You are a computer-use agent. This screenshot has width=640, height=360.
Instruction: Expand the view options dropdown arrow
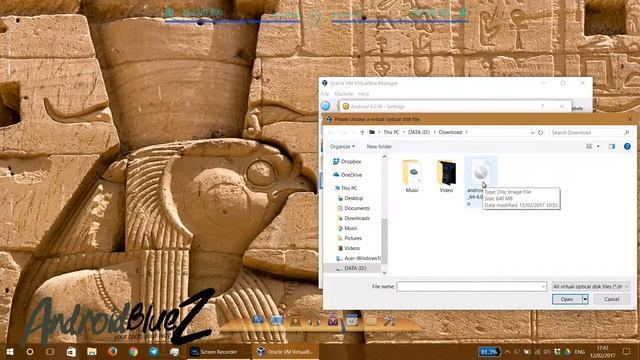pos(598,146)
